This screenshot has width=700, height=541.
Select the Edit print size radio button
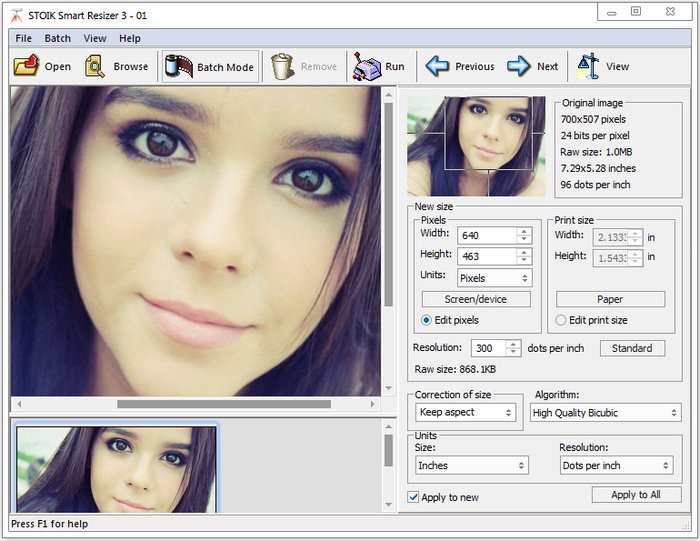point(560,320)
